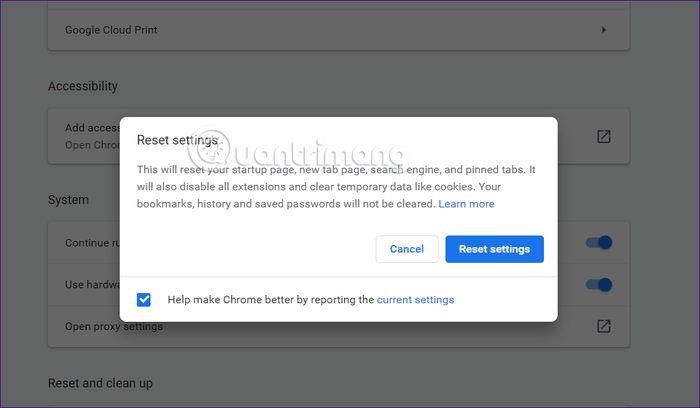The height and width of the screenshot is (408, 700).
Task: Click the Reset settings dialog title
Action: tap(177, 140)
